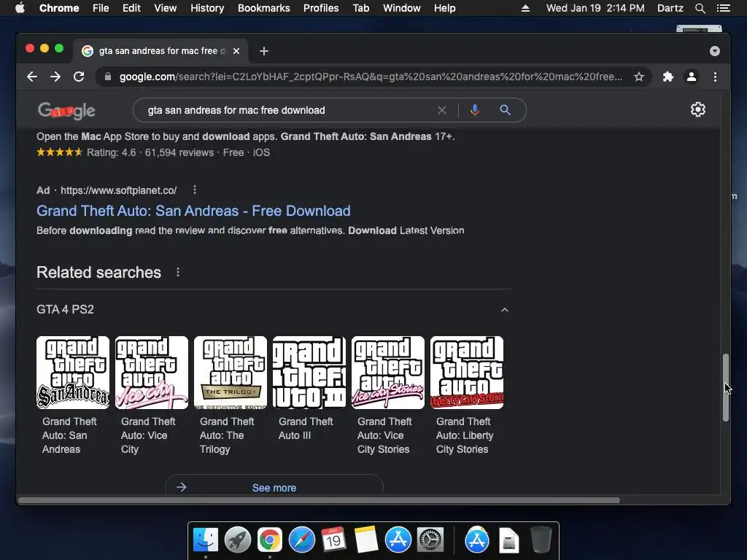This screenshot has height=560, width=747.
Task: Open the Tab menu
Action: [x=360, y=8]
